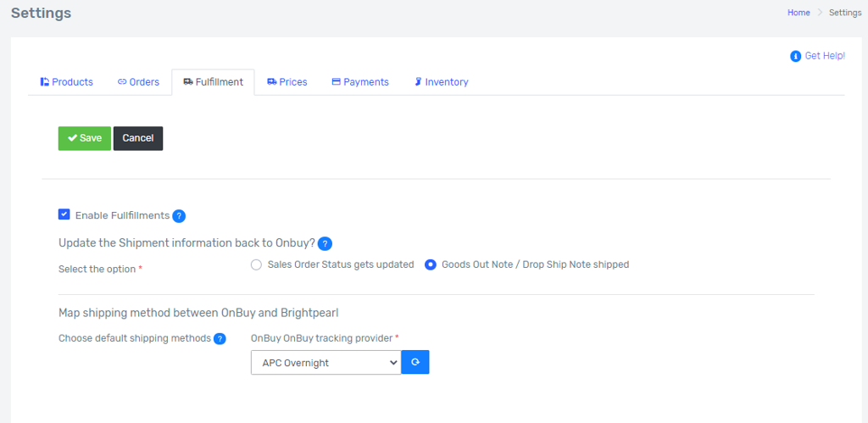Open the Products tab
Viewport: 868px width, 423px height.
point(66,82)
